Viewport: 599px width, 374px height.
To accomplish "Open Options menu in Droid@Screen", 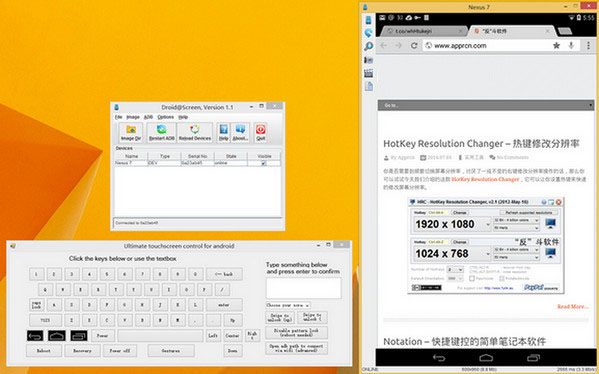I will click(x=165, y=117).
